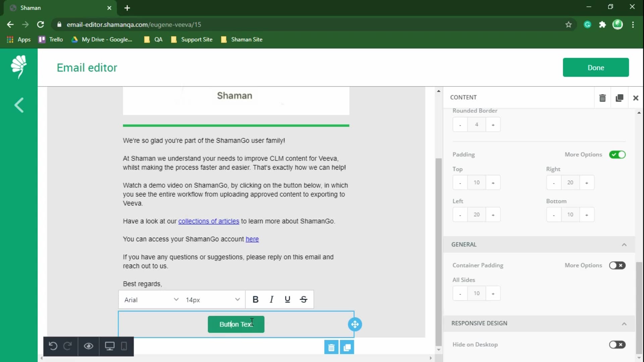
Task: Switch to mobile preview mode
Action: 124,346
